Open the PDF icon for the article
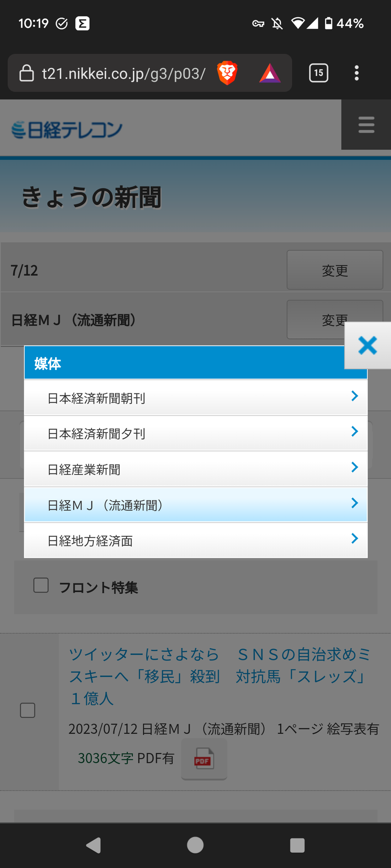This screenshot has width=391, height=868. (204, 758)
